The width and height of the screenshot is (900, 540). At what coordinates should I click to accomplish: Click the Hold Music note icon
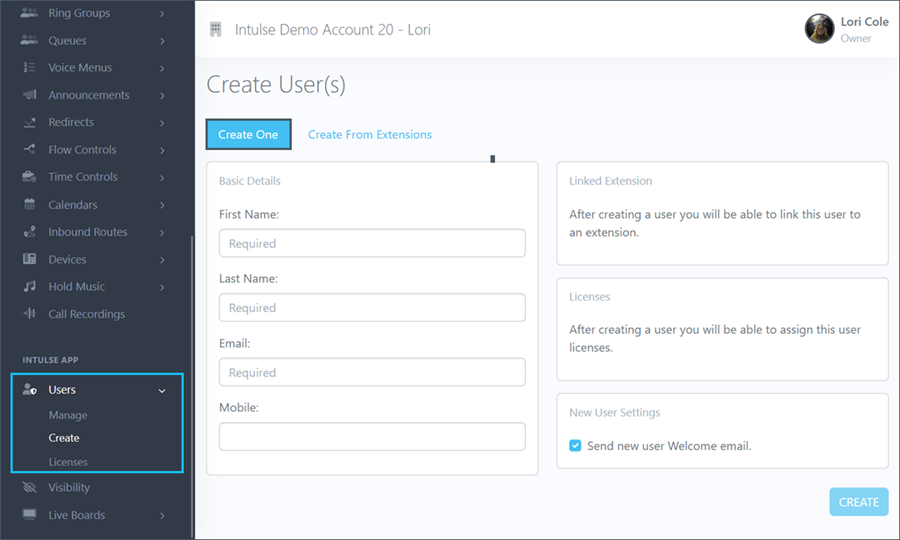29,287
